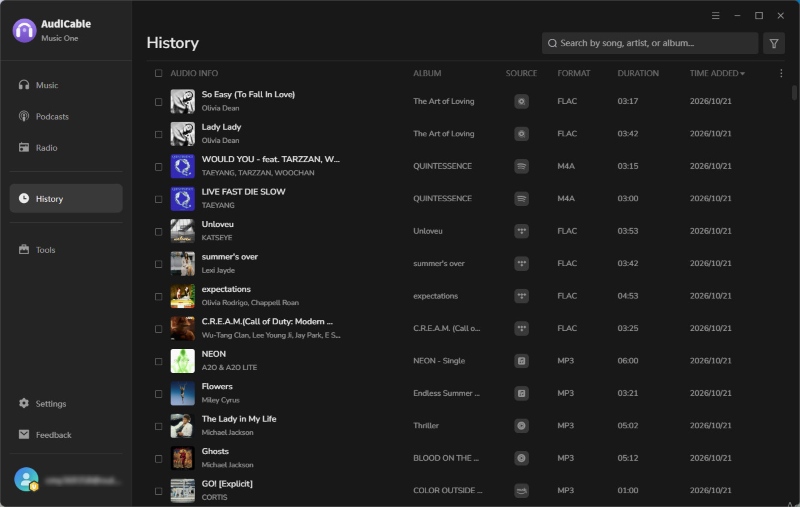Click the vertical scrollbar thumb

(794, 93)
